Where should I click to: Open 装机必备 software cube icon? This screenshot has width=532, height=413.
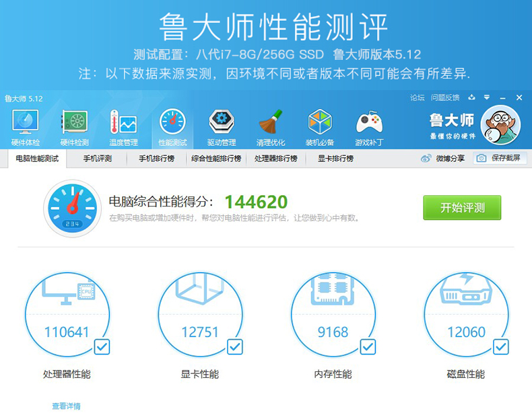(x=320, y=121)
